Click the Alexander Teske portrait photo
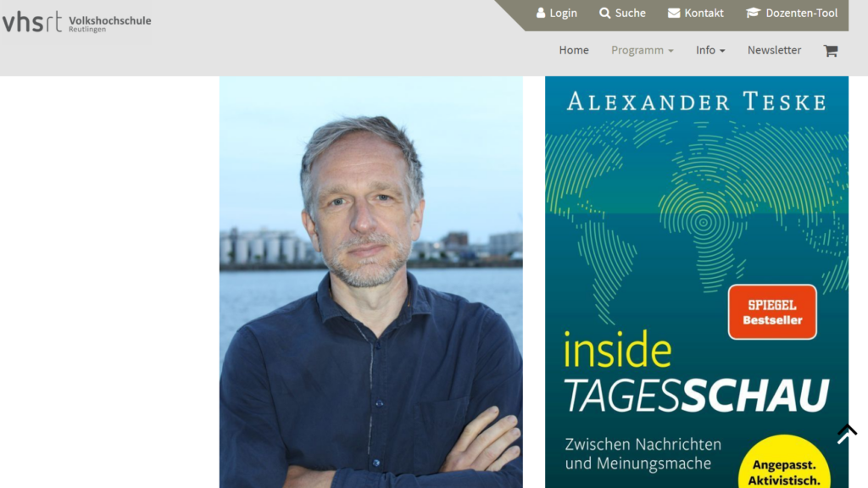The image size is (868, 488). (371, 282)
